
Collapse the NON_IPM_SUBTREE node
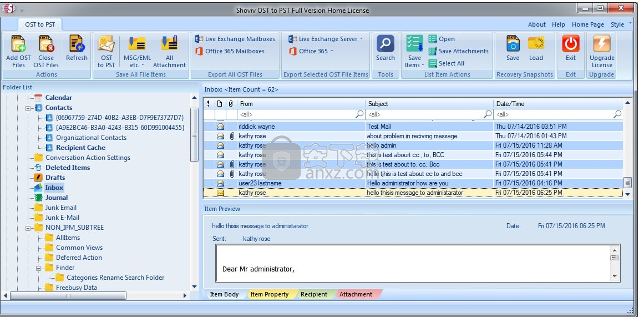click(x=28, y=228)
